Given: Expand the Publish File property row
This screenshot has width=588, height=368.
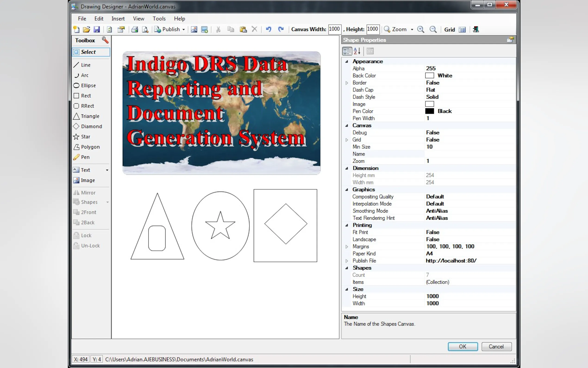Looking at the screenshot, I should click(347, 261).
